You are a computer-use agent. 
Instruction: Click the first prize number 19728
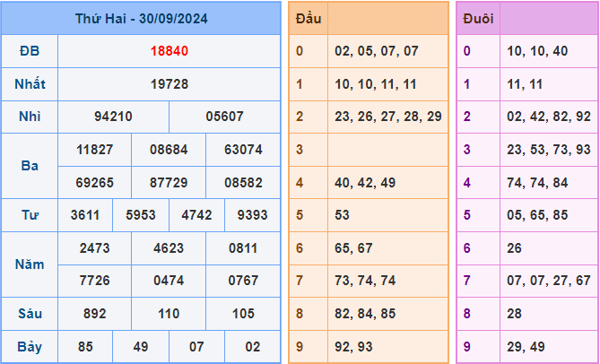[x=169, y=84]
